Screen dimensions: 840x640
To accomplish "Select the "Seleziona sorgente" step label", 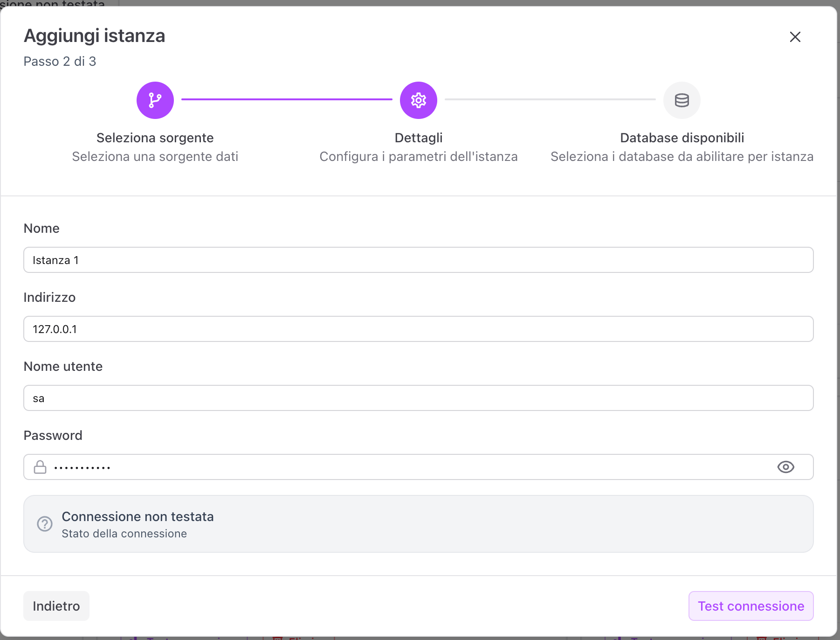I will 155,138.
